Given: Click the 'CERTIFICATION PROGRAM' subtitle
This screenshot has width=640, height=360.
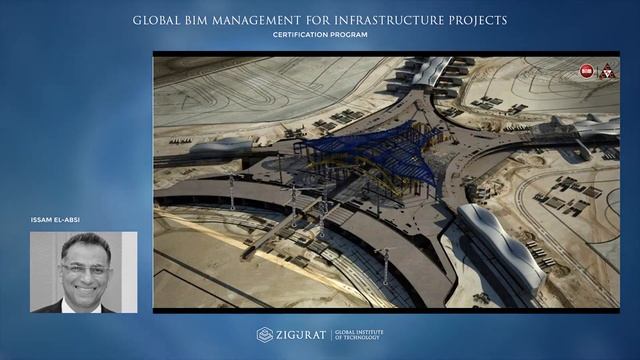Looking at the screenshot, I should (x=320, y=35).
